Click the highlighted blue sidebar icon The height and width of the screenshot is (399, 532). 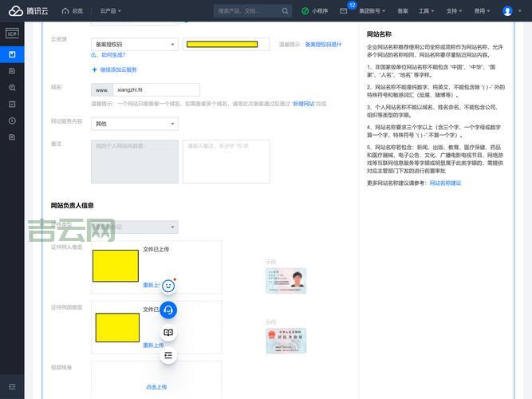(x=12, y=54)
